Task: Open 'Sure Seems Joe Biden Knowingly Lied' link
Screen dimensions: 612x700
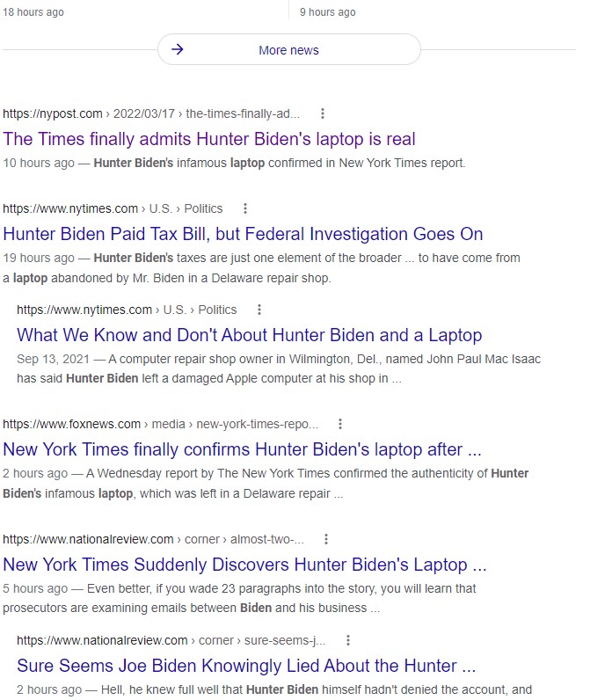Action: (246, 666)
